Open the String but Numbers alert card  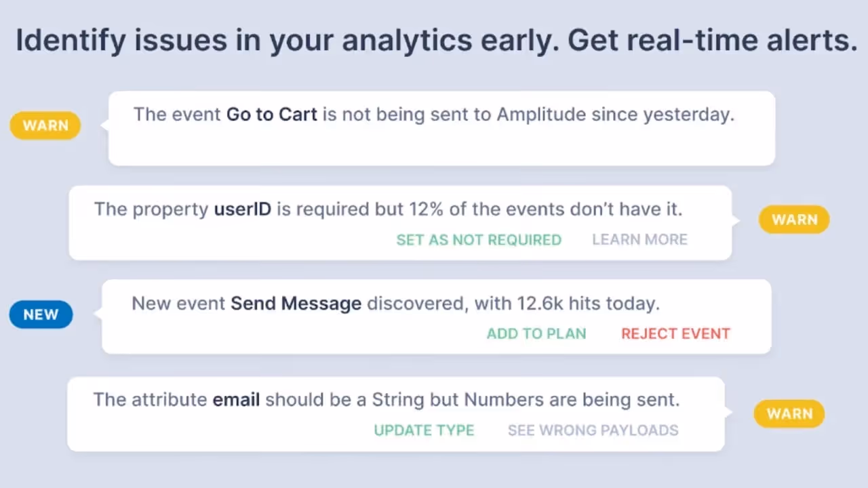(x=396, y=414)
